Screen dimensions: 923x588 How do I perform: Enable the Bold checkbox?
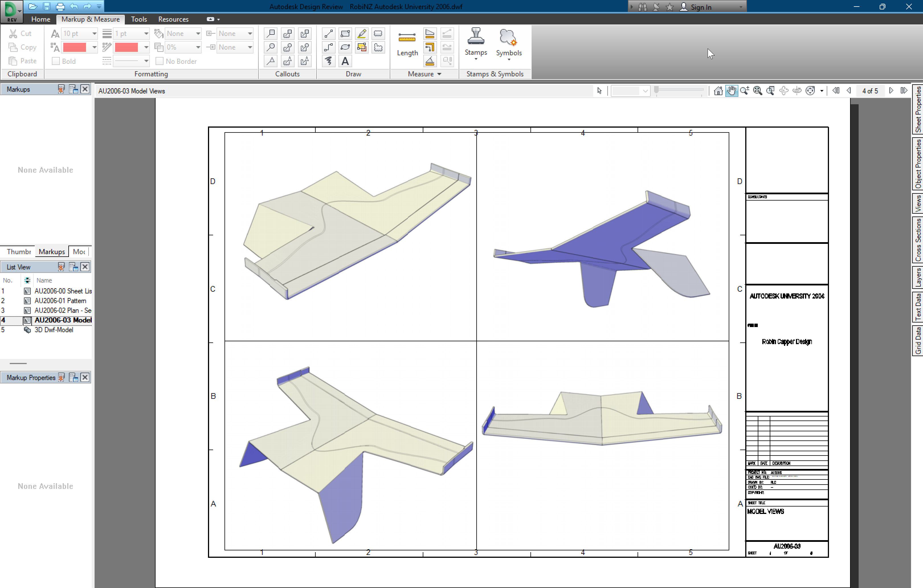[56, 61]
